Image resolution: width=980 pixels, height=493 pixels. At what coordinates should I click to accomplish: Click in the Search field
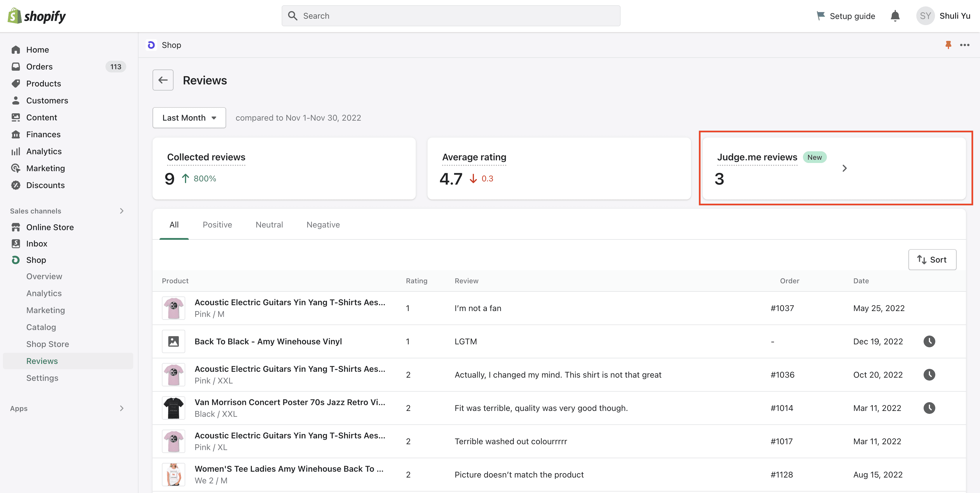tap(451, 16)
